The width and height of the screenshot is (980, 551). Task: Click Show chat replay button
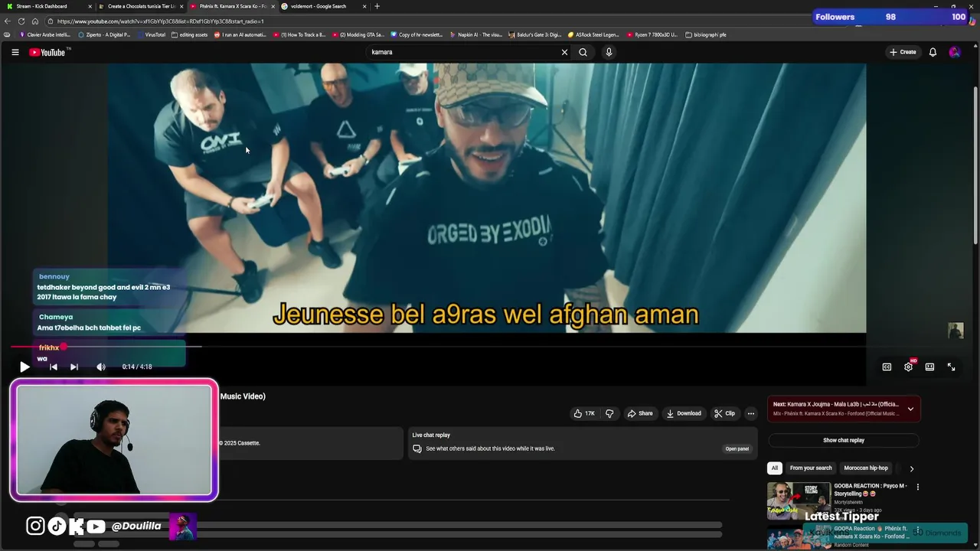pos(844,440)
